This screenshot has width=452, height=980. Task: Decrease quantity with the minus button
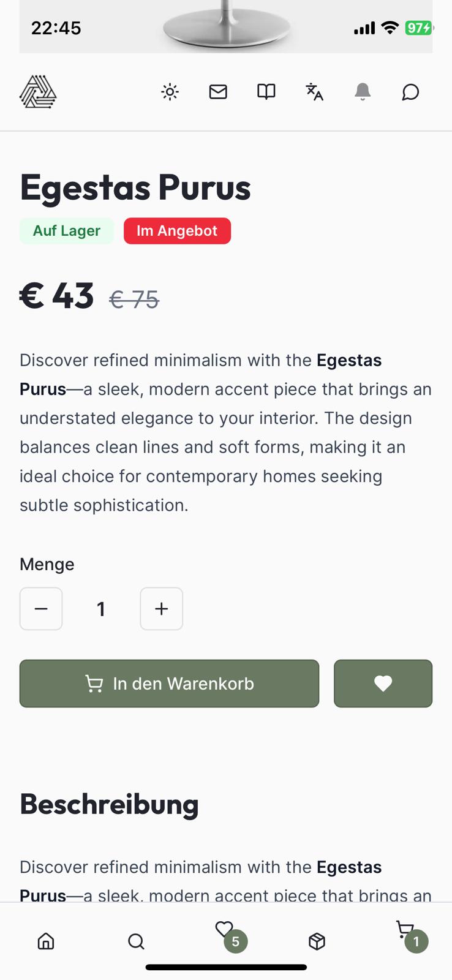pos(41,609)
